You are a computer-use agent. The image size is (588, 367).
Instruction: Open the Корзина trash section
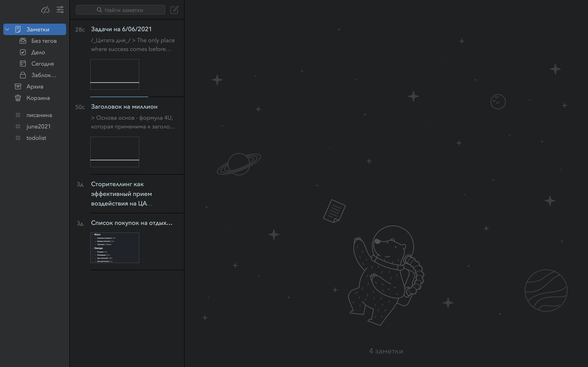click(x=38, y=98)
